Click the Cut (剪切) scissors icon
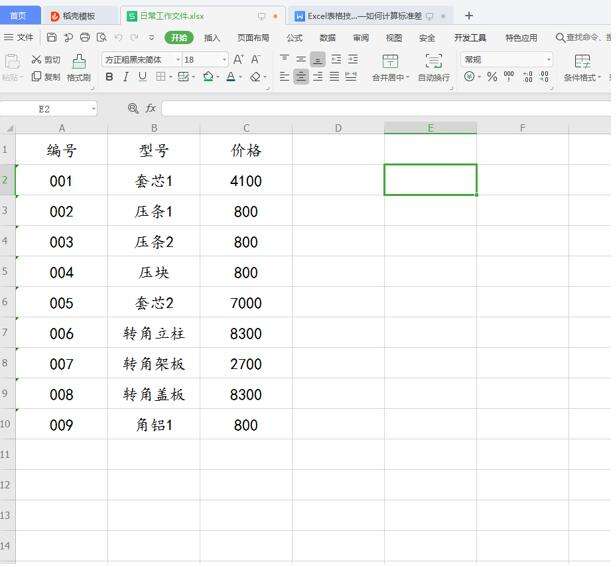Screen dimensions: 616x567 click(36, 60)
